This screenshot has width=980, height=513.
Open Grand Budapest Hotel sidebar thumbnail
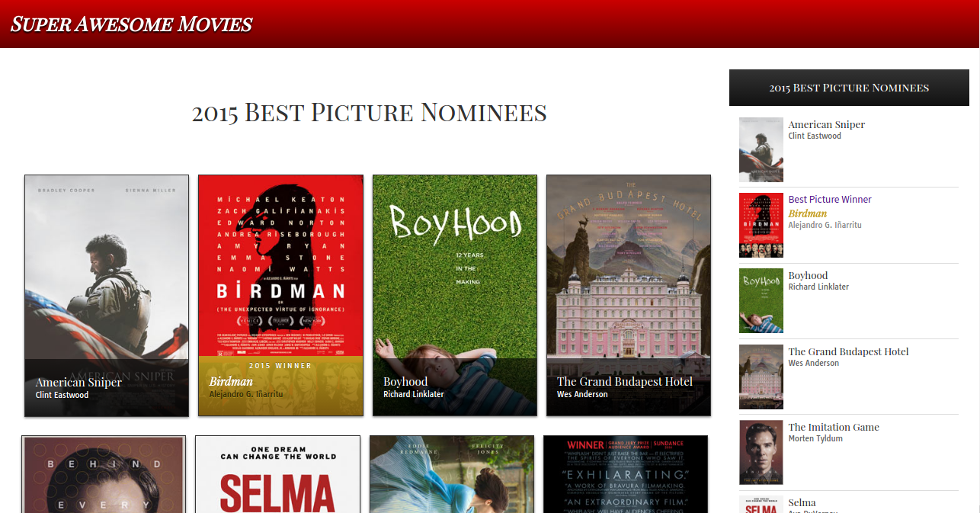coord(761,377)
